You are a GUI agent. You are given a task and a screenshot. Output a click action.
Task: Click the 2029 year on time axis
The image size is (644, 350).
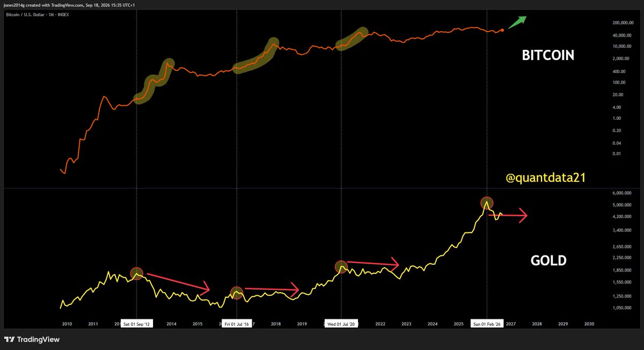563,324
